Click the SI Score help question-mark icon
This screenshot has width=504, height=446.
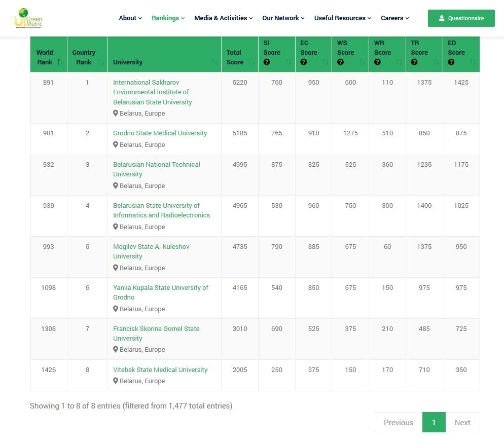click(x=267, y=62)
